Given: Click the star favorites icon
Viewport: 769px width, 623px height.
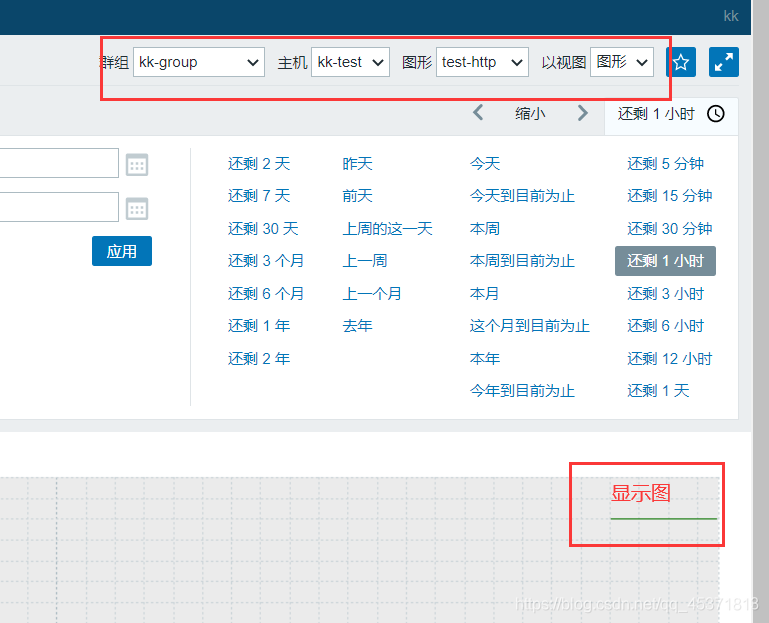Looking at the screenshot, I should (x=681, y=62).
